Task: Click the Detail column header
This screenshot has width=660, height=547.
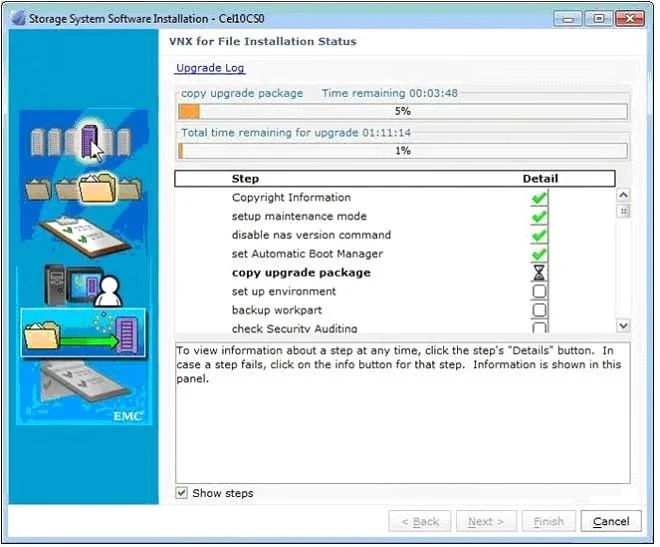Action: pos(540,178)
